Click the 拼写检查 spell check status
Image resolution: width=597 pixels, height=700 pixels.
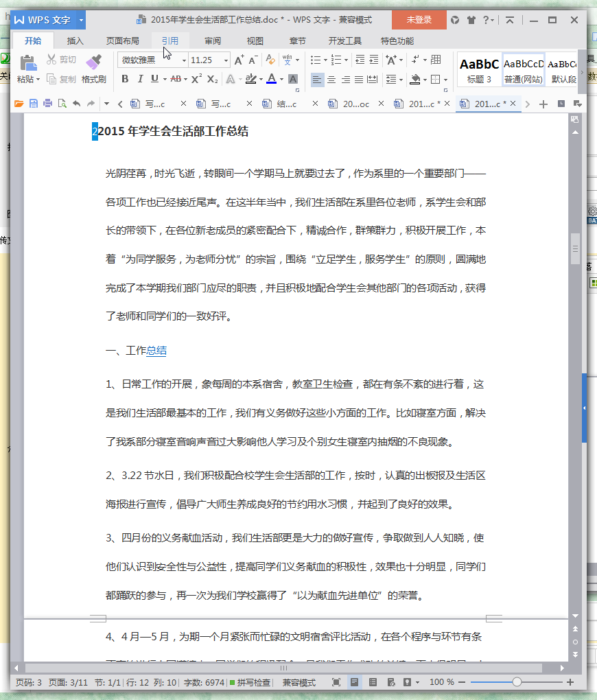250,683
